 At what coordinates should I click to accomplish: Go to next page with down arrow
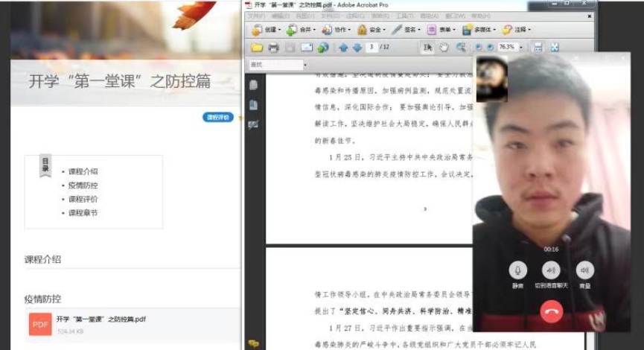357,48
